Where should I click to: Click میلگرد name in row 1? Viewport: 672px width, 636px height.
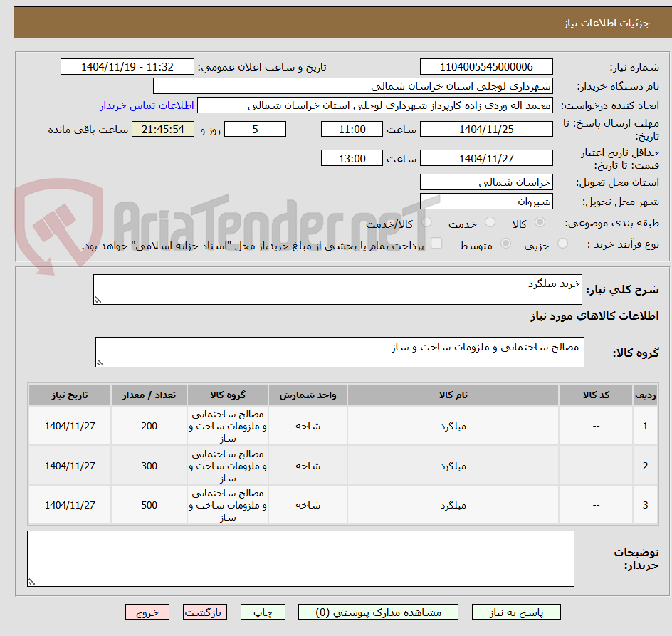[453, 427]
